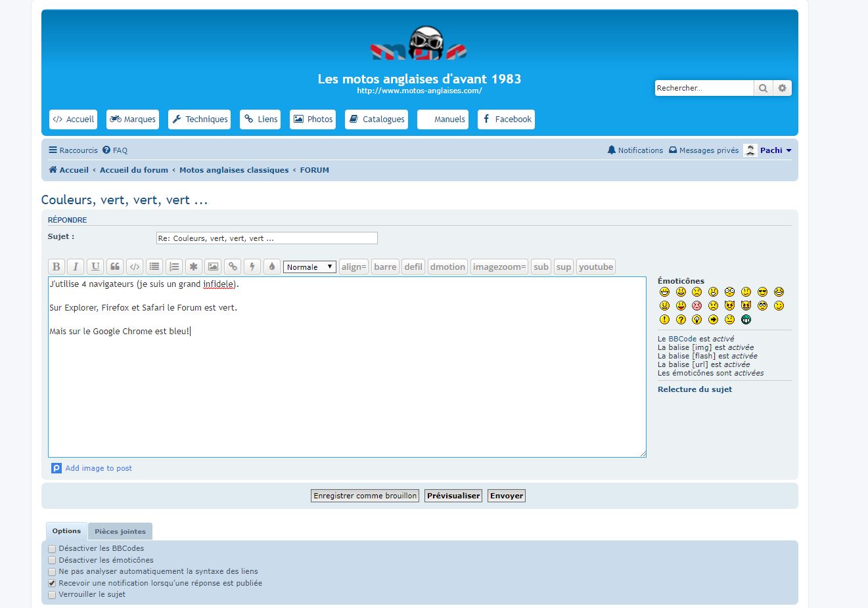Screen dimensions: 868x608
Task: Open Messages privés link
Action: [x=704, y=150]
